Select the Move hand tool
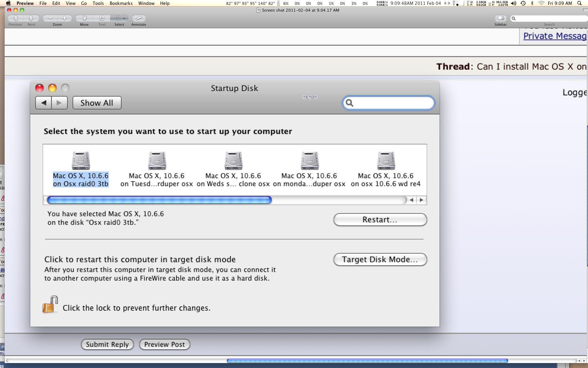 84,18
